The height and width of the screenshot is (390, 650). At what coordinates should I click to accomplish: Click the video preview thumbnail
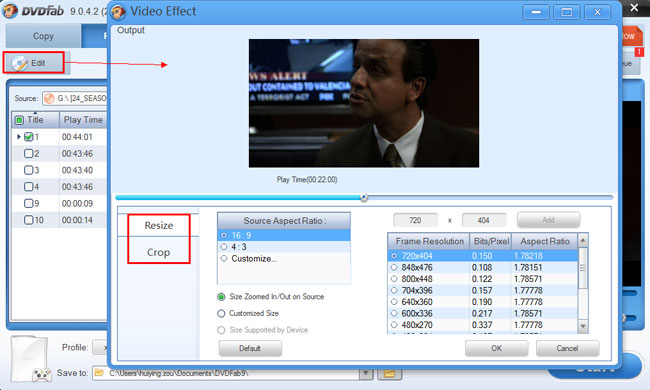[364, 103]
